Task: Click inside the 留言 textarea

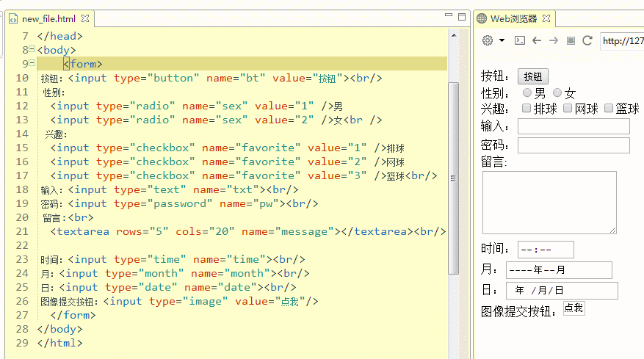Action: click(x=549, y=203)
